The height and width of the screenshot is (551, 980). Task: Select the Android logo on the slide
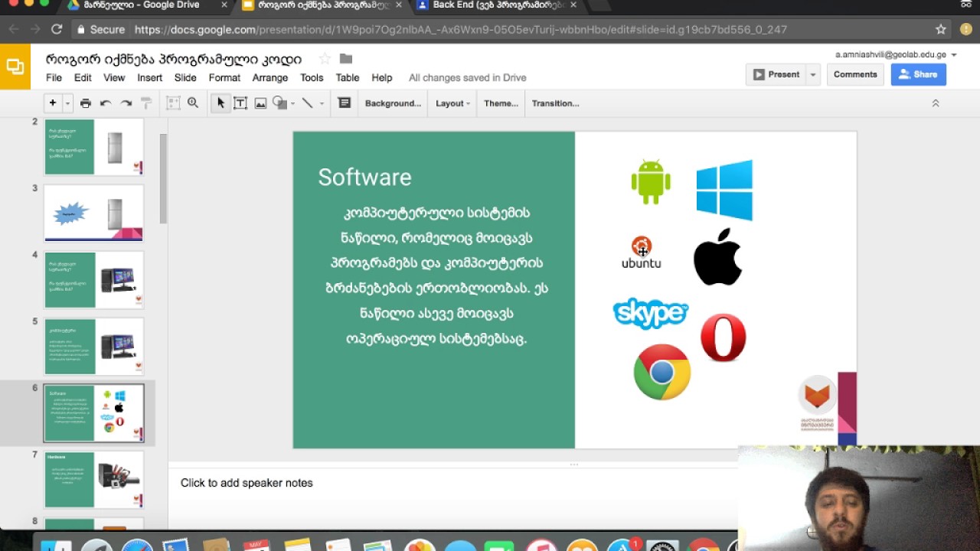651,181
